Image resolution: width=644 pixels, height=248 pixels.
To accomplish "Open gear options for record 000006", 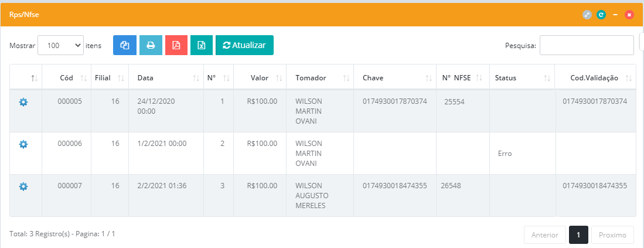I will [x=23, y=144].
